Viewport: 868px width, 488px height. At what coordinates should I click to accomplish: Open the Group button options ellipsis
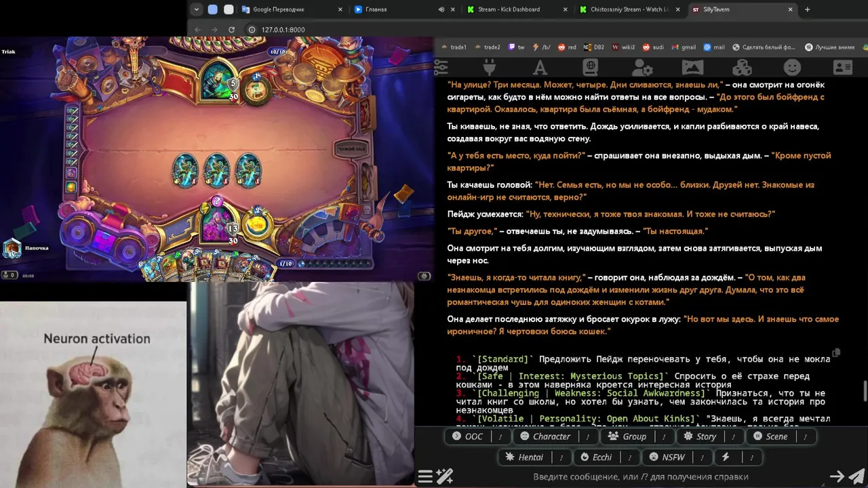(664, 436)
